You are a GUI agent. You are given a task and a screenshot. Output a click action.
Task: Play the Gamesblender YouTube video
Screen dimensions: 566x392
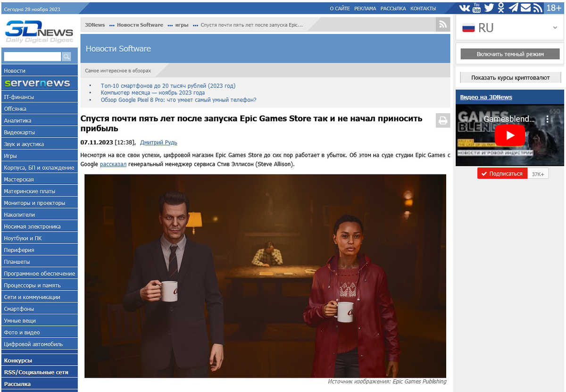510,135
